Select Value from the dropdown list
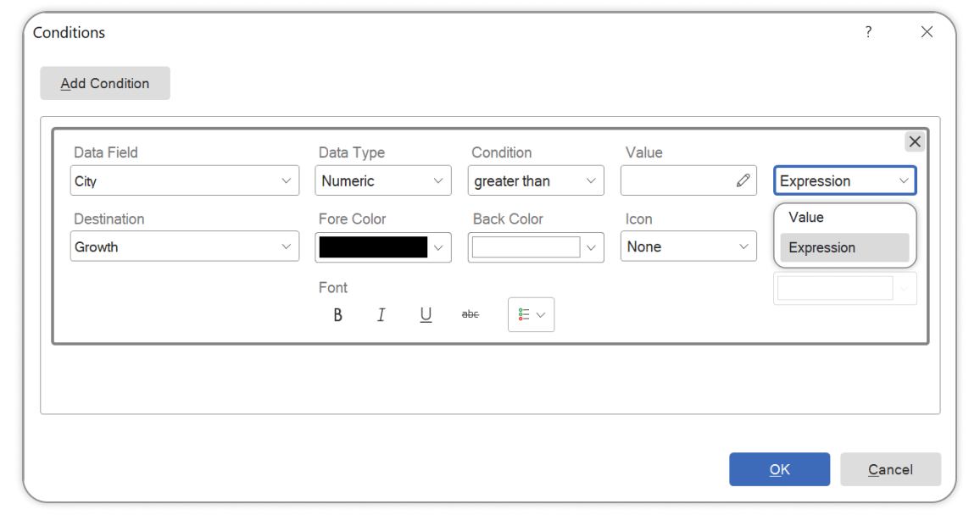 click(844, 217)
